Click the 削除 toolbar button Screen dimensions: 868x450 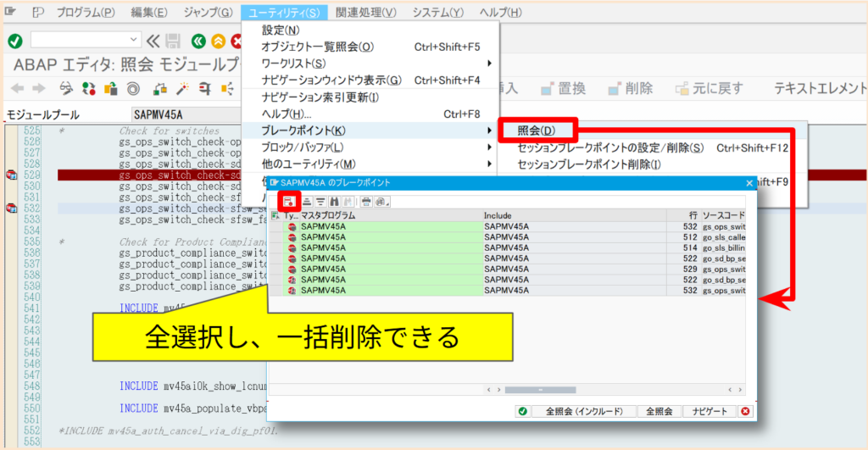(631, 89)
